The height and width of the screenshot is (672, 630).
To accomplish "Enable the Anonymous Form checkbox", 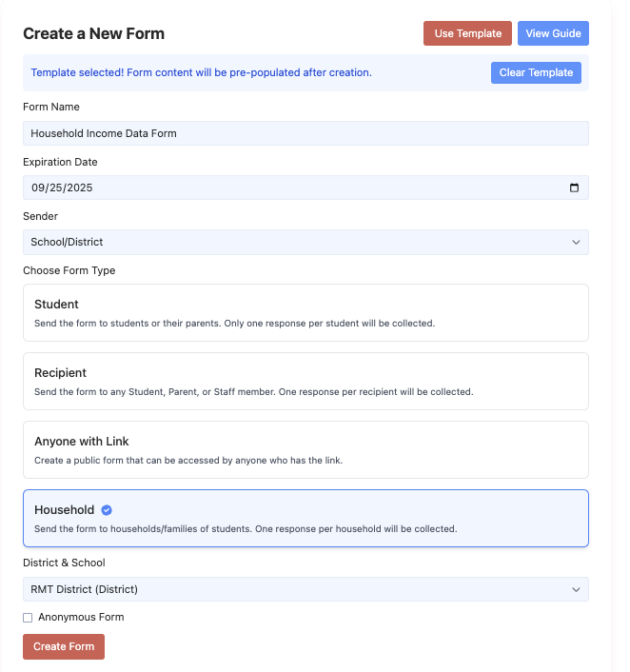I will click(28, 618).
